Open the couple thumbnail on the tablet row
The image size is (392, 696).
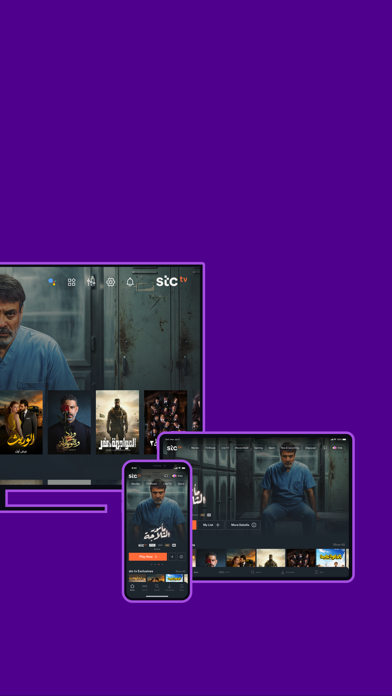(241, 558)
